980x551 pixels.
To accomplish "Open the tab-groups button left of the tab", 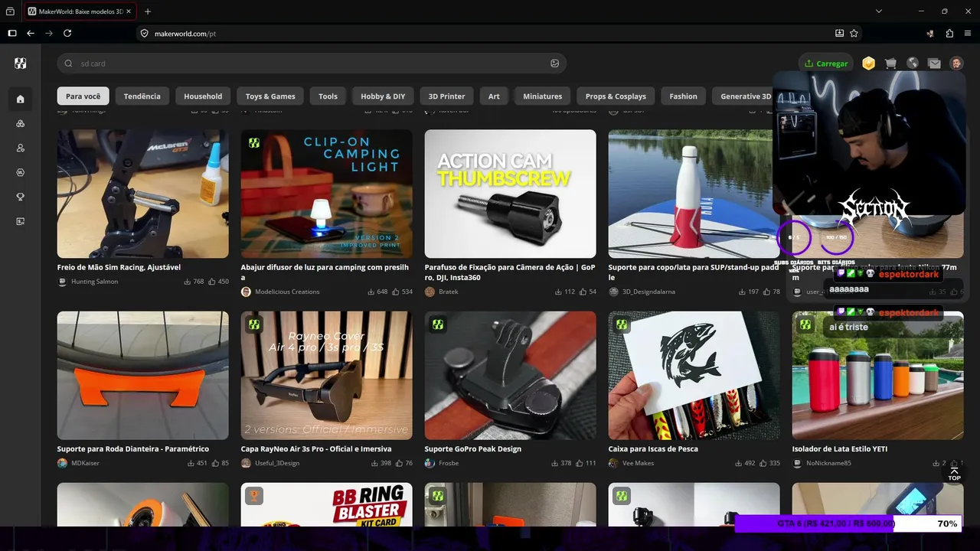I will point(10,11).
